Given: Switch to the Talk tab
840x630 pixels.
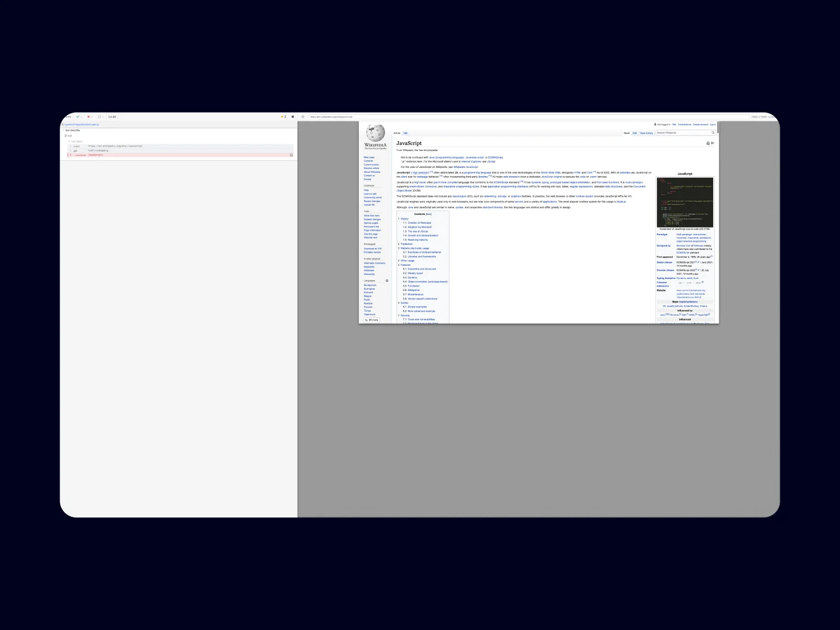Looking at the screenshot, I should click(405, 133).
